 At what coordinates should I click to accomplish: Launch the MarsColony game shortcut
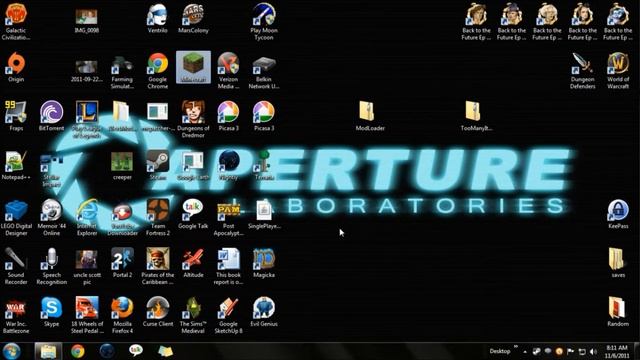[x=193, y=19]
